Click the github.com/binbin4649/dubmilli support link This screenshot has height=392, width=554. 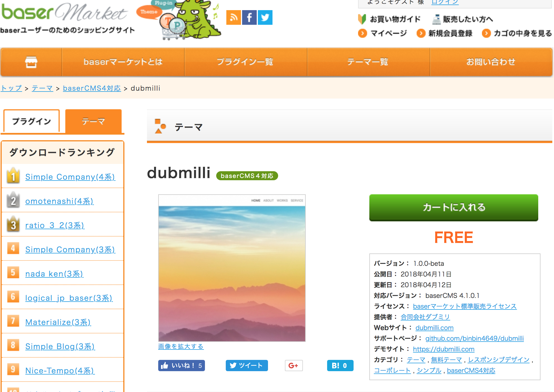(x=474, y=338)
